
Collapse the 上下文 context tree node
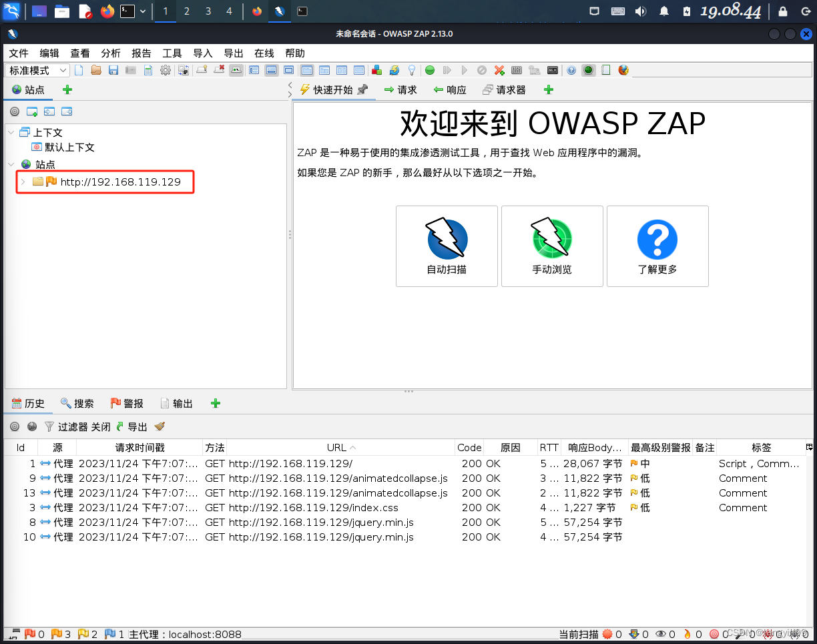pos(10,132)
